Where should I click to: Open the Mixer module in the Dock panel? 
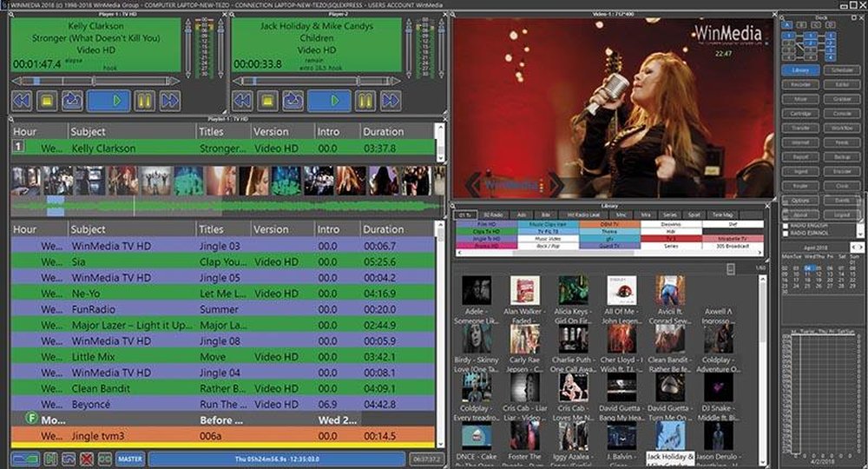coord(800,99)
